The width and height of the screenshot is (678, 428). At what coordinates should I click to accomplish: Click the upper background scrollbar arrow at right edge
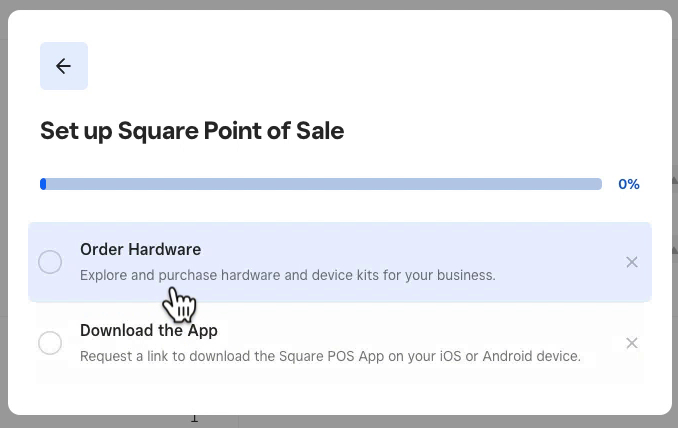click(675, 180)
